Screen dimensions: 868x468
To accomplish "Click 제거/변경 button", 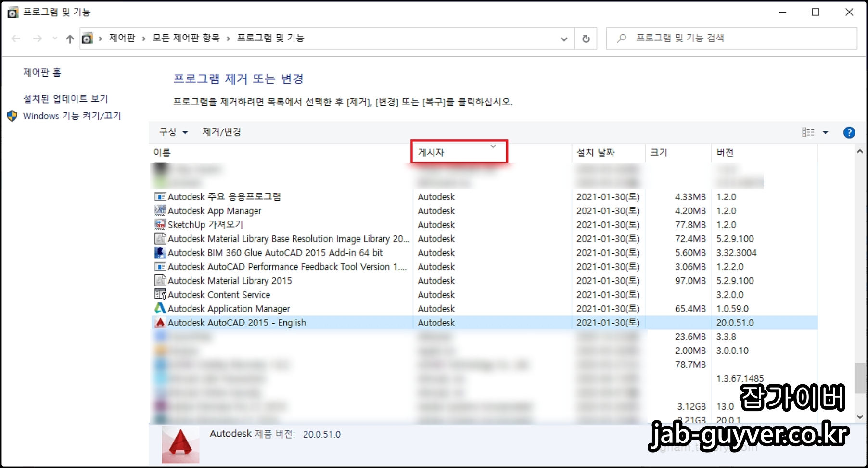I will point(222,132).
